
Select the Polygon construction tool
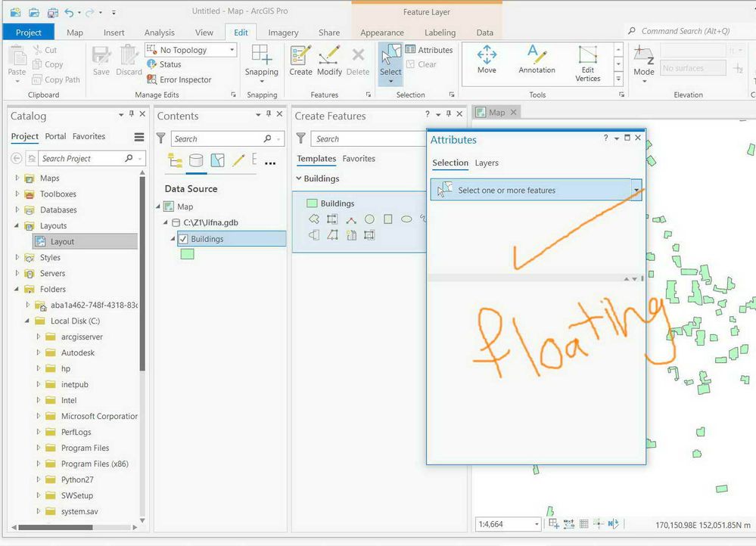click(x=314, y=219)
